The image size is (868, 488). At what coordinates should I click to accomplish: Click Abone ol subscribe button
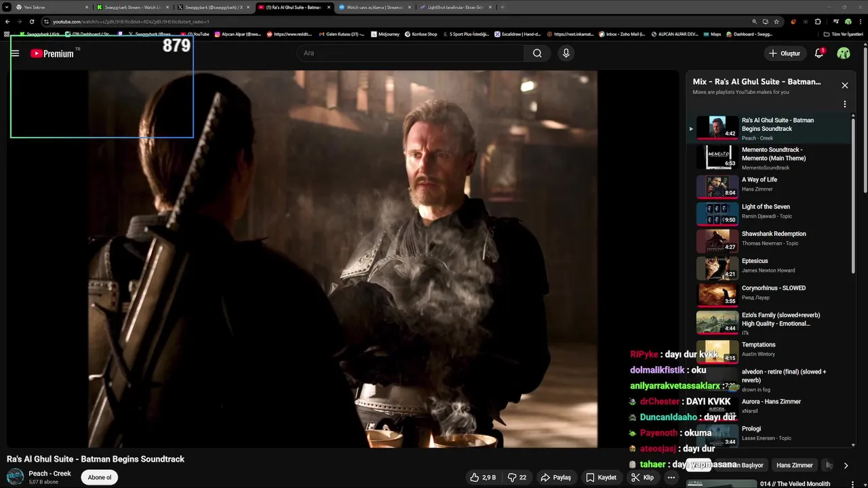click(x=99, y=477)
